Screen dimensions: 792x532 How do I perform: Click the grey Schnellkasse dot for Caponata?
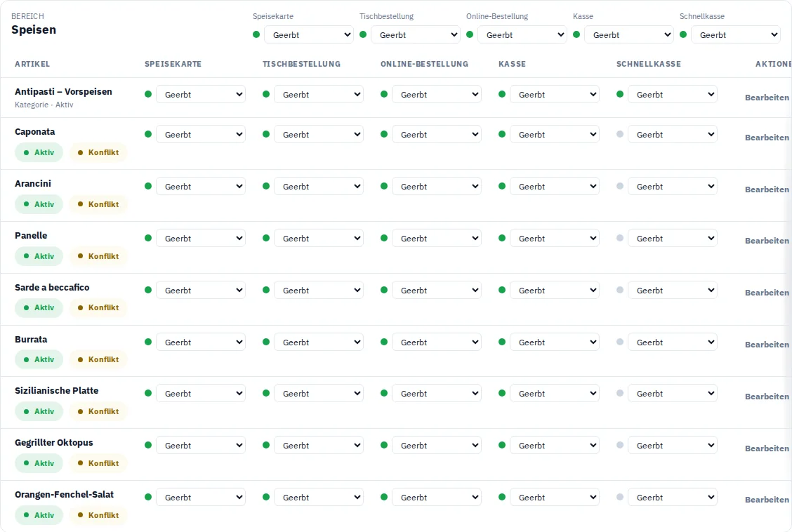(620, 134)
